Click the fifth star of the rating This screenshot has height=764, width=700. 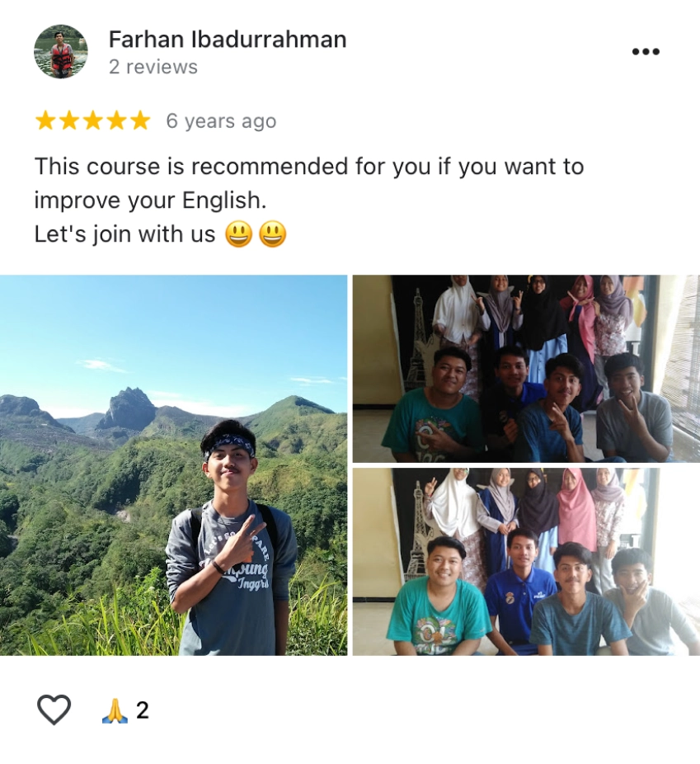(x=140, y=120)
